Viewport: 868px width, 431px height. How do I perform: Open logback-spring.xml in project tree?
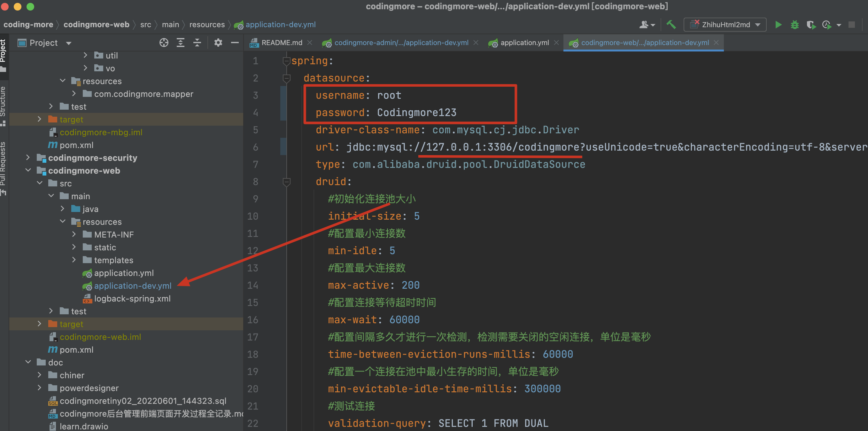coord(132,299)
